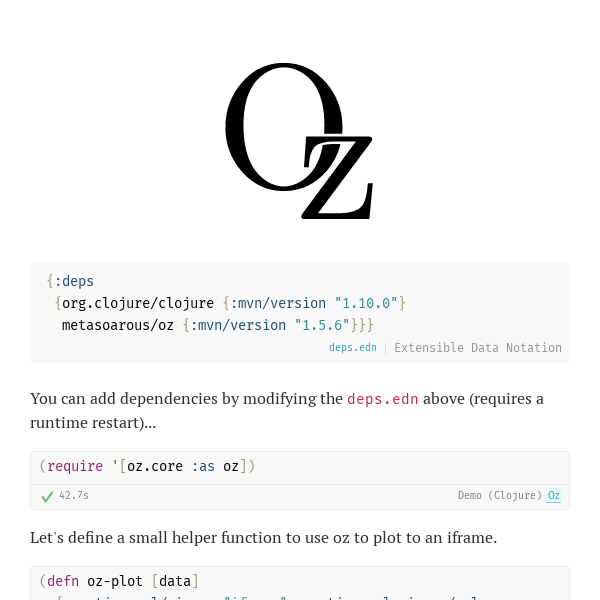Click the Oz logo image
Image resolution: width=600 pixels, height=600 pixels.
coord(299,141)
